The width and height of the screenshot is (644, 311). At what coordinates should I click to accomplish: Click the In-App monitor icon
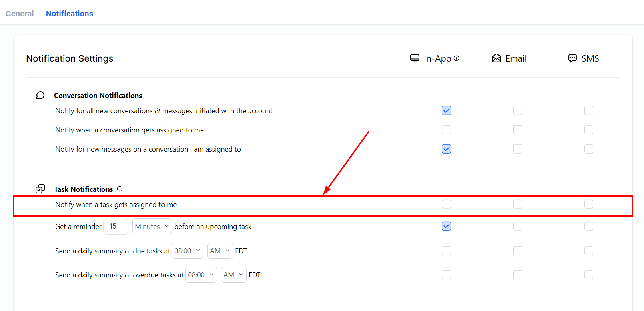point(415,58)
